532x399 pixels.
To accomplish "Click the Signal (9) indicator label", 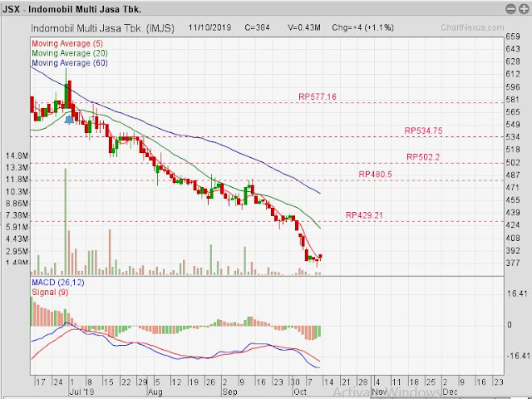I will pos(50,292).
